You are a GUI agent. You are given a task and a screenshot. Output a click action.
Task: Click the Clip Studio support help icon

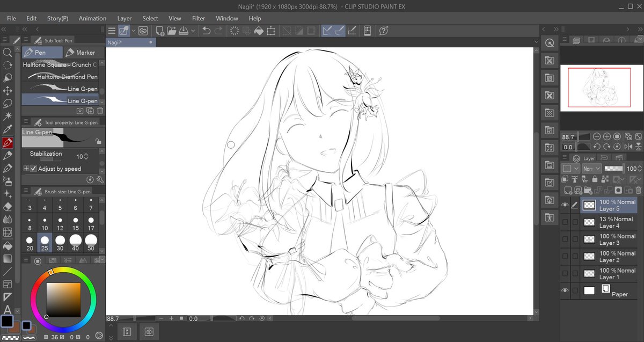coord(383,31)
